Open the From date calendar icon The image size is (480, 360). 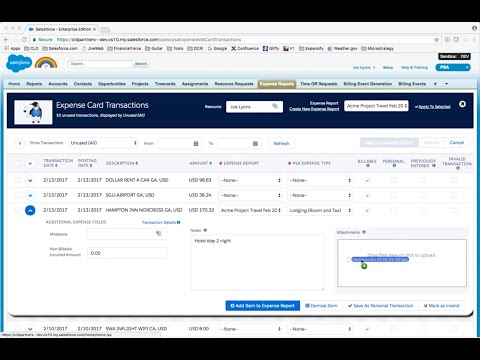point(196,143)
